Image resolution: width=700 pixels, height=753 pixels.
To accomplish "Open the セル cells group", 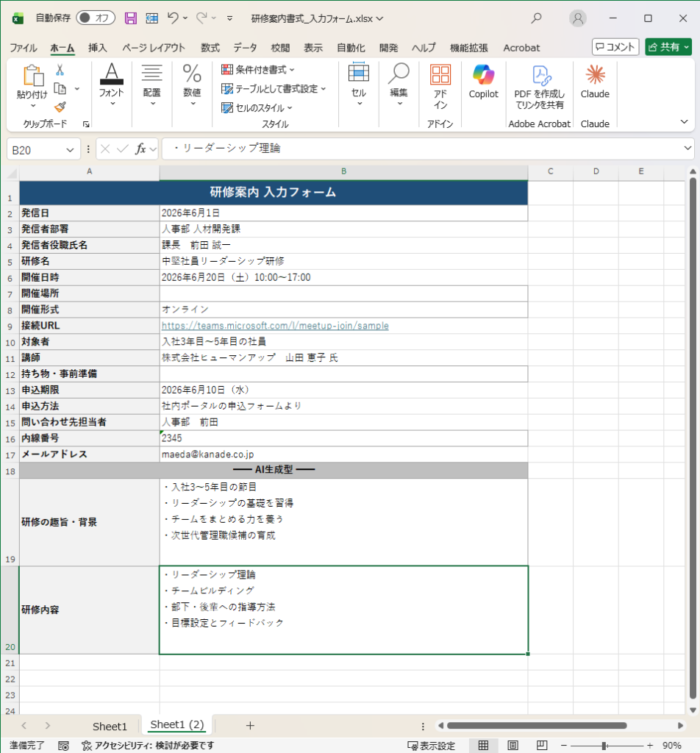I will 359,85.
